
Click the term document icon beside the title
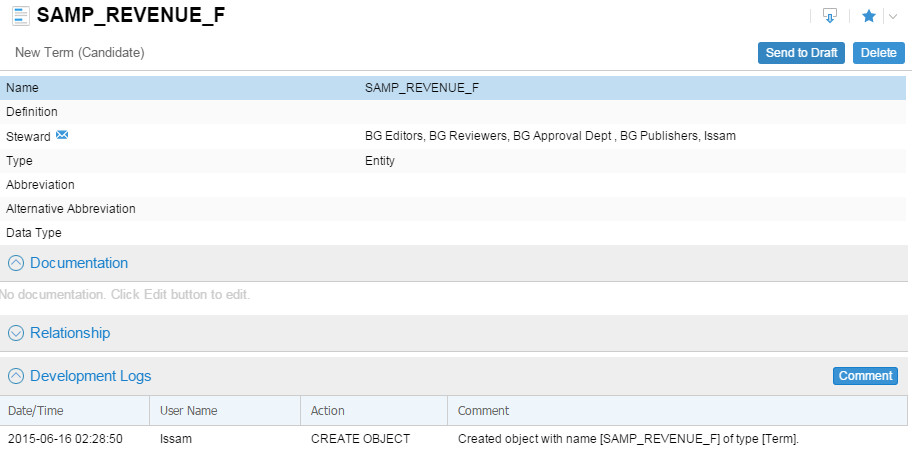(21, 16)
